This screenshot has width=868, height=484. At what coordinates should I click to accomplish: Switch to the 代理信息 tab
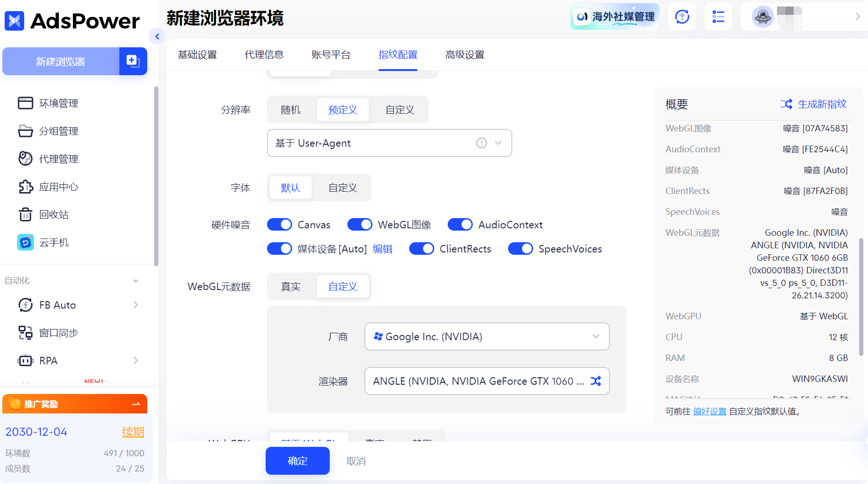264,54
